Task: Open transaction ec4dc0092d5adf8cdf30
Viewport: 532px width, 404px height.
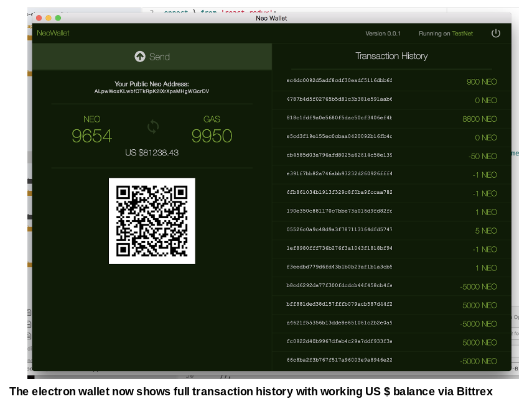Action: 339,80
